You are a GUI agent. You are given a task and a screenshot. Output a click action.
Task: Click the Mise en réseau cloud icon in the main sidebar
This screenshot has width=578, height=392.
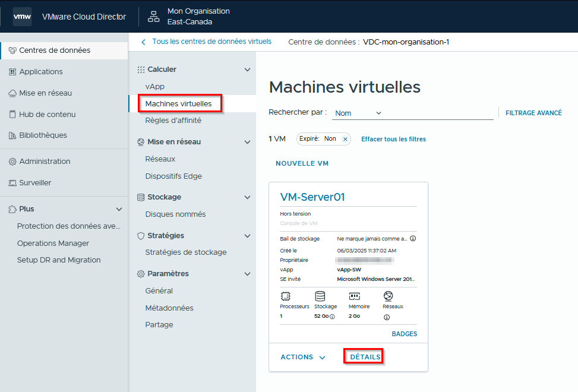[x=12, y=93]
